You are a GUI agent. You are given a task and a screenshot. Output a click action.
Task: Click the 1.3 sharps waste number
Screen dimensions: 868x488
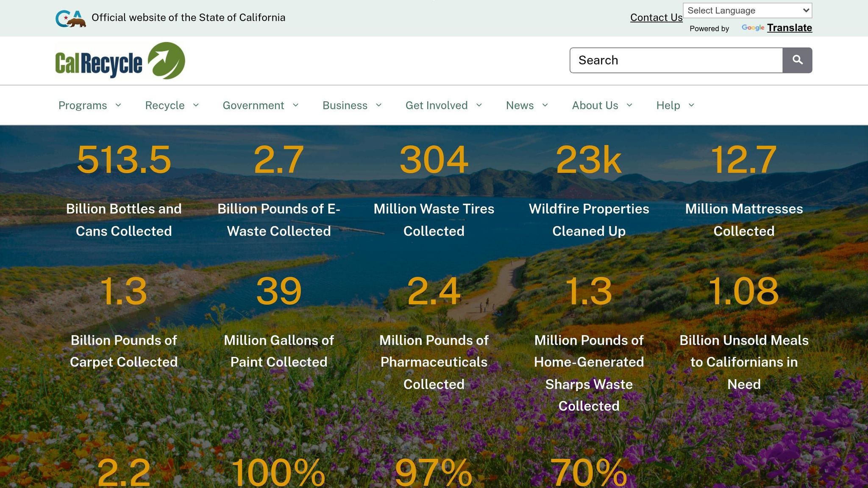coord(589,291)
